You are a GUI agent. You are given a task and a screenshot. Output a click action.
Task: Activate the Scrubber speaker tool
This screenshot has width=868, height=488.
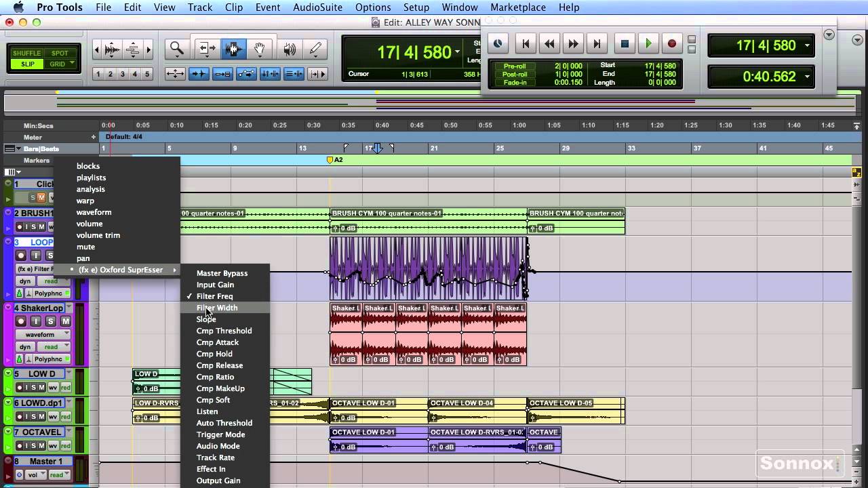click(290, 49)
